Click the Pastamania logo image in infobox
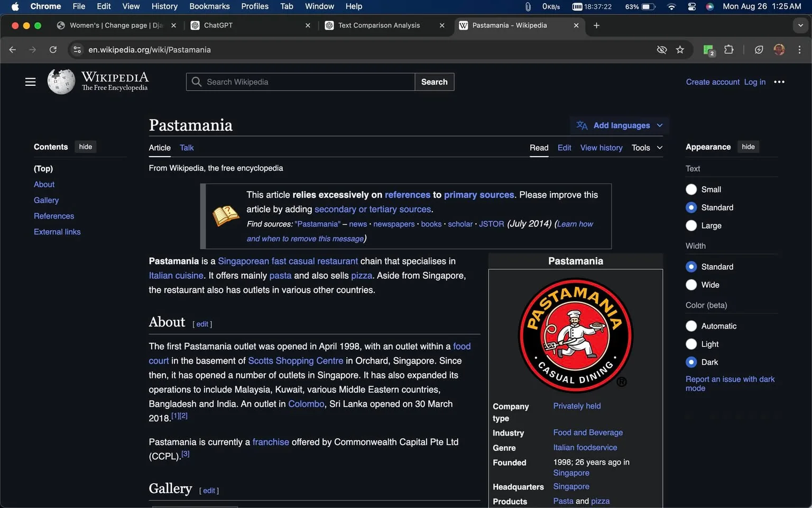 [575, 335]
